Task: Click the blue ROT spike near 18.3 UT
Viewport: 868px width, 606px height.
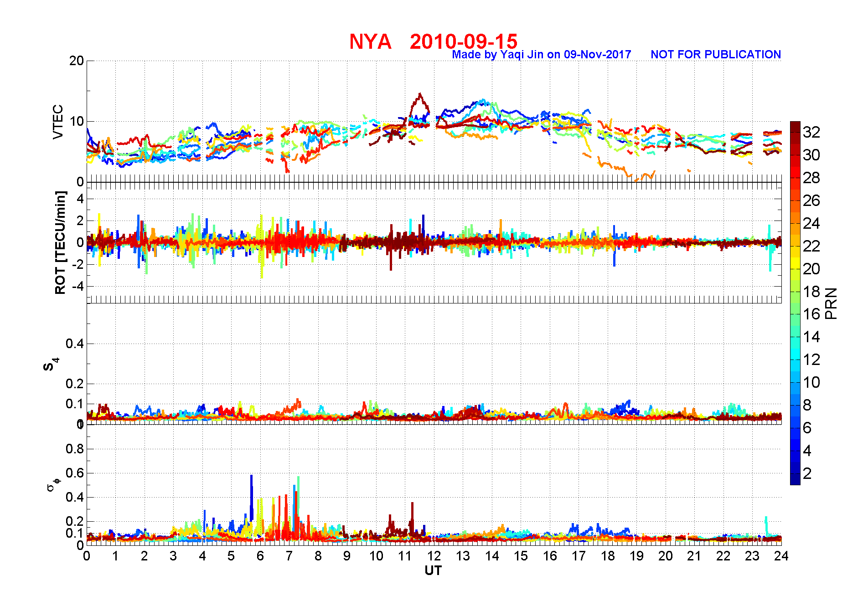Action: pyautogui.click(x=614, y=246)
